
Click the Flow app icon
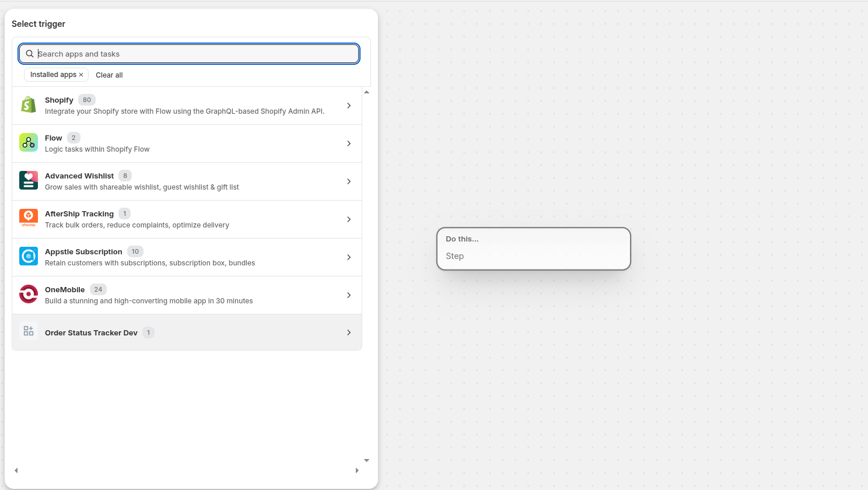[29, 142]
